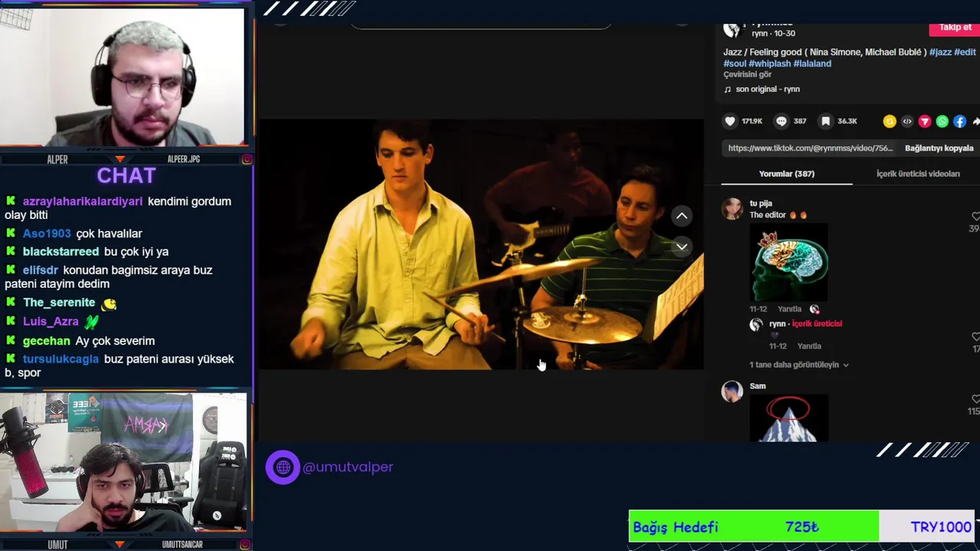Like Sam's comment with heart icon
The image size is (980, 551).
coord(975,399)
